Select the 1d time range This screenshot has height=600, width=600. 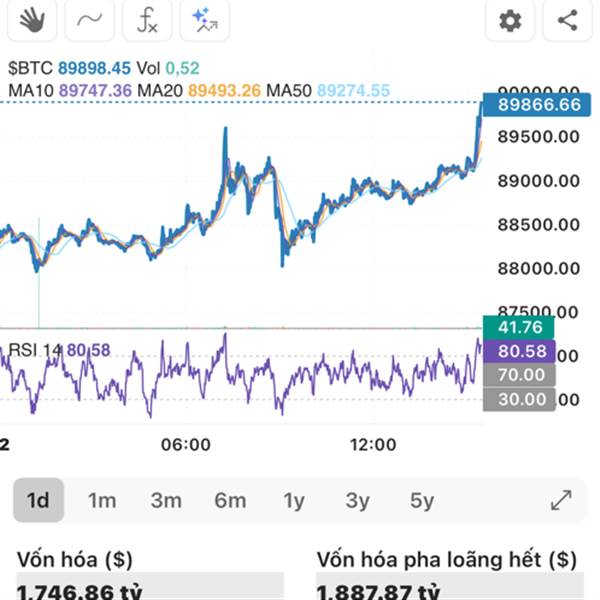click(x=38, y=500)
